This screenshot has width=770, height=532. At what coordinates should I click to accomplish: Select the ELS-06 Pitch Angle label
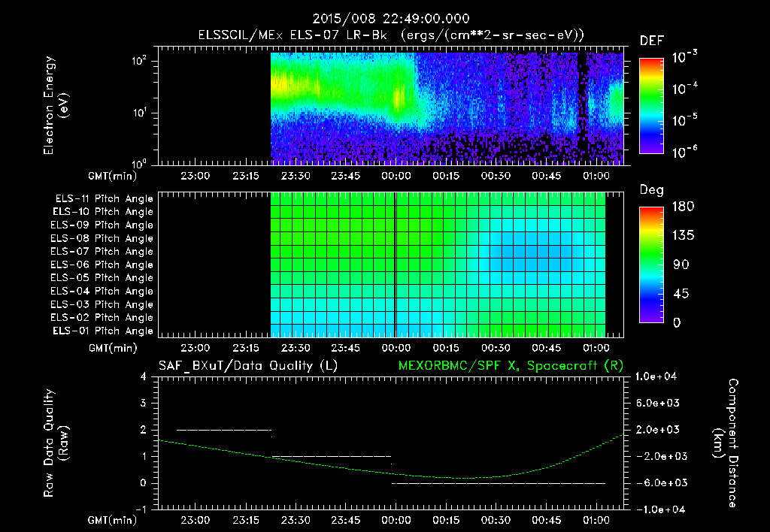102,265
